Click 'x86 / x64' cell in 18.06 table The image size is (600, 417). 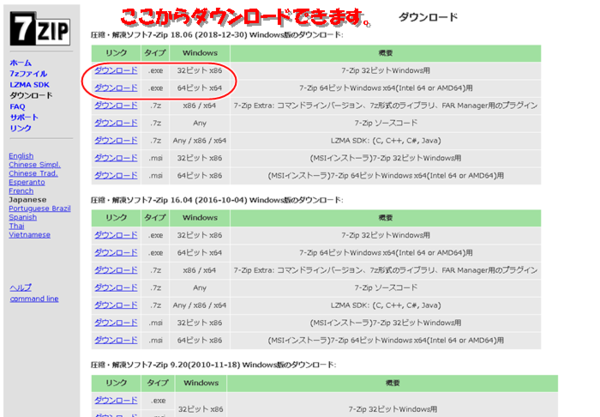[199, 106]
